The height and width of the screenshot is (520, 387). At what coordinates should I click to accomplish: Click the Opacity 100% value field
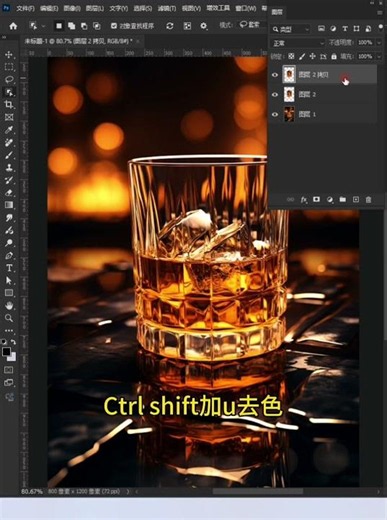pyautogui.click(x=365, y=43)
